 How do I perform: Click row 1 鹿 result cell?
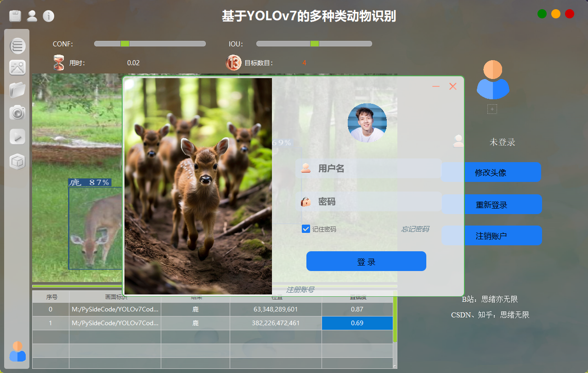[x=195, y=323]
